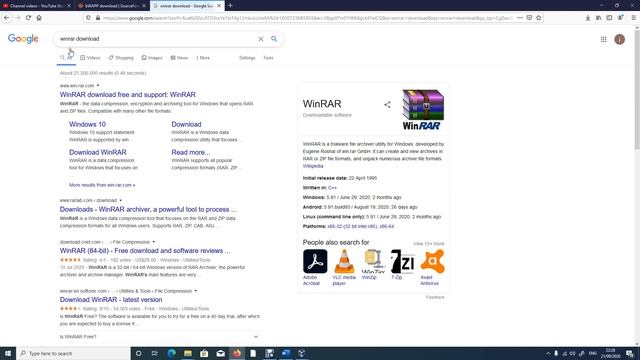
Task: Open the Windows Start button
Action: pyautogui.click(x=8, y=353)
